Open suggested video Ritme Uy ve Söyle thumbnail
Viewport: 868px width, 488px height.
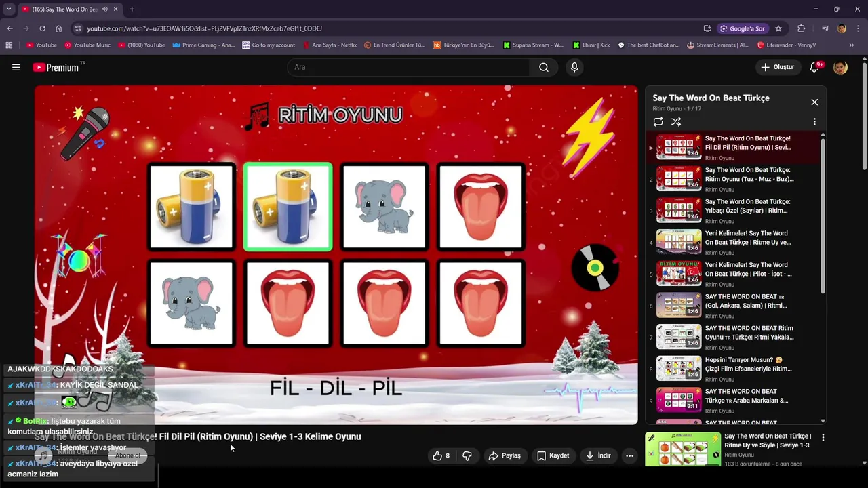coord(683,449)
